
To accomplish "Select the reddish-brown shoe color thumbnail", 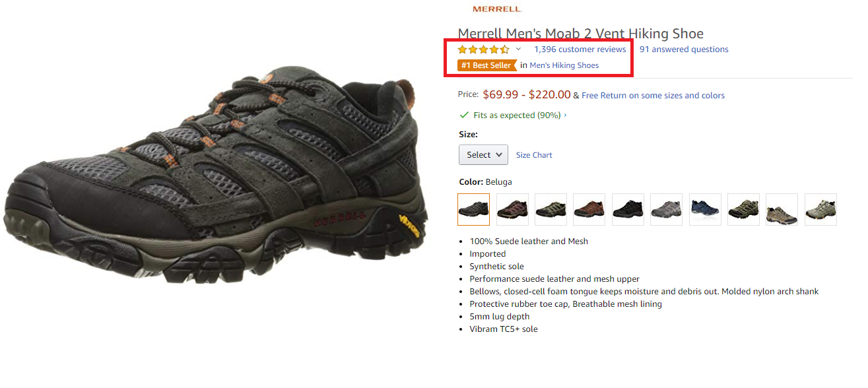I will click(589, 210).
